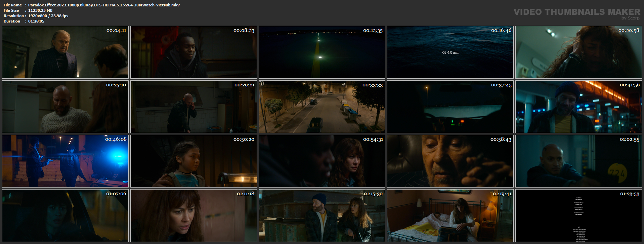Viewport: 644px width, 244px height.
Task: Click the Resolution label
Action: (14, 16)
